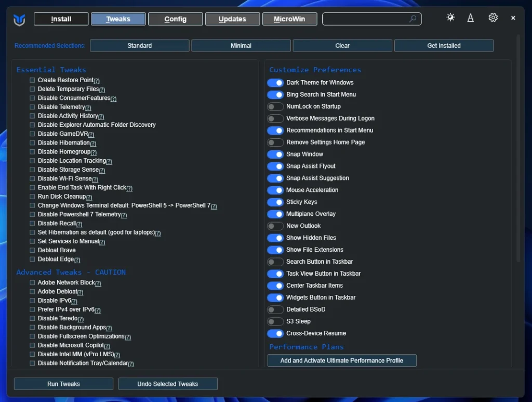The width and height of the screenshot is (532, 402).
Task: Click help (?) next to Disable Activity History
Action: point(101,117)
